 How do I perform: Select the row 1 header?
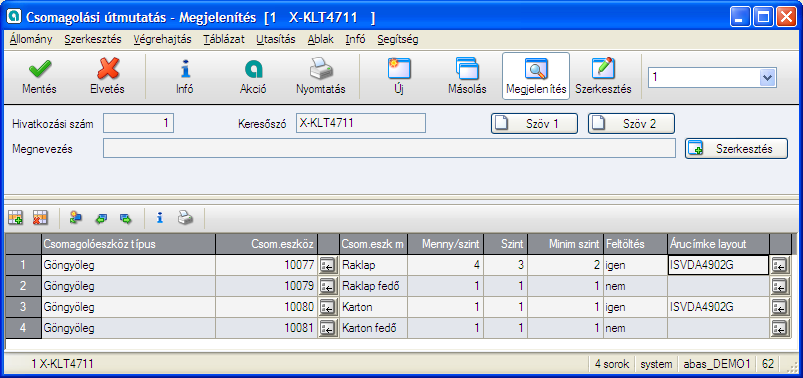23,265
